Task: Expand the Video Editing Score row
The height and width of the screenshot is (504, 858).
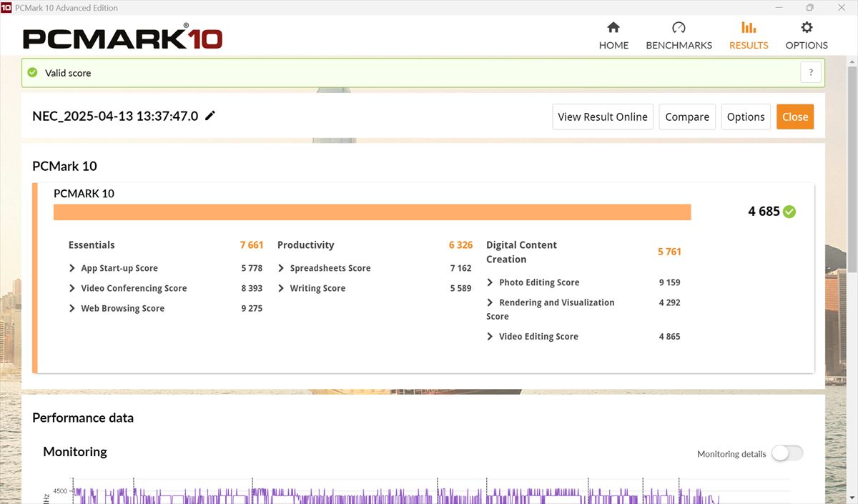Action: click(490, 336)
